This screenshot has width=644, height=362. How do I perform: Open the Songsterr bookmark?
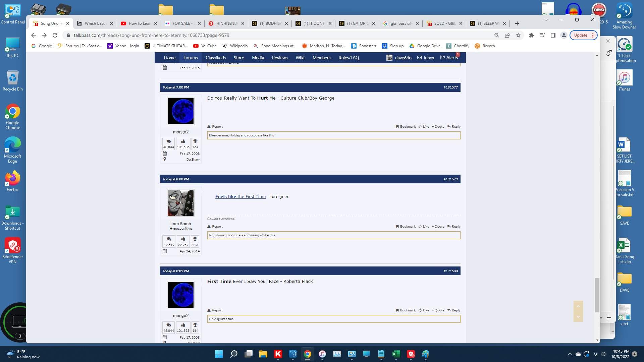coord(364,46)
